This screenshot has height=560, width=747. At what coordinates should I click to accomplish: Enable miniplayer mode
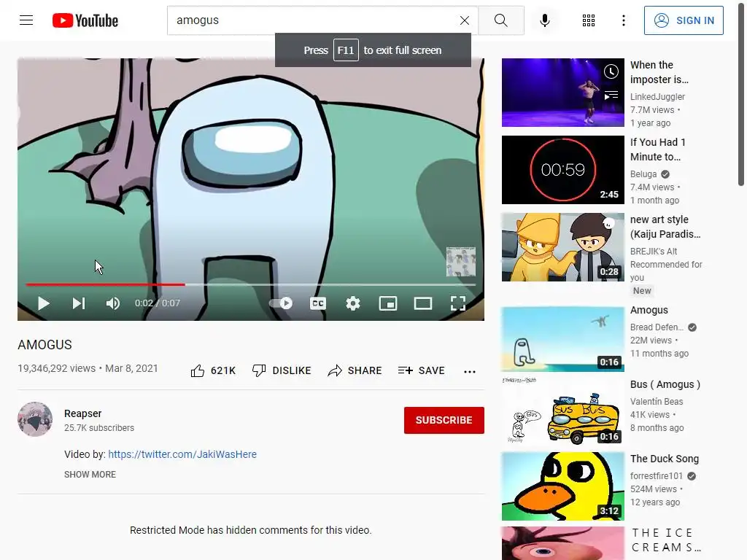pos(388,303)
